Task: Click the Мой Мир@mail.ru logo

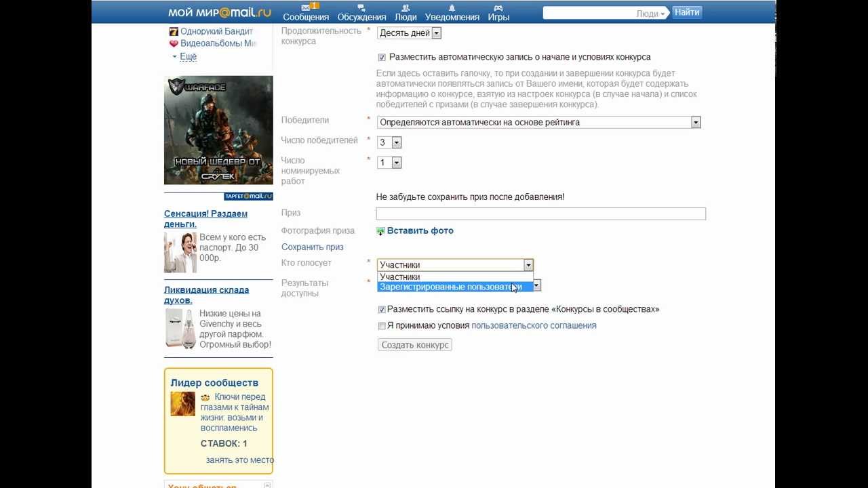Action: 220,12
